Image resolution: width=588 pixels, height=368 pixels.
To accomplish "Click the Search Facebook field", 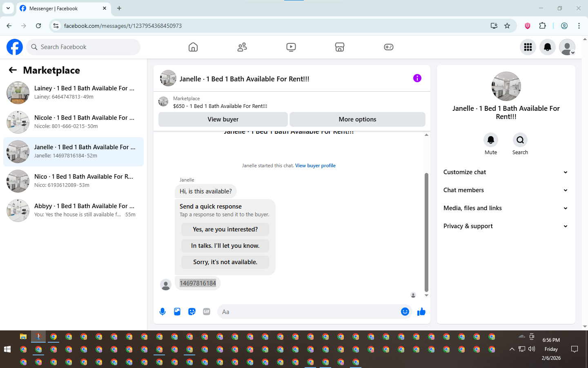I will click(83, 47).
